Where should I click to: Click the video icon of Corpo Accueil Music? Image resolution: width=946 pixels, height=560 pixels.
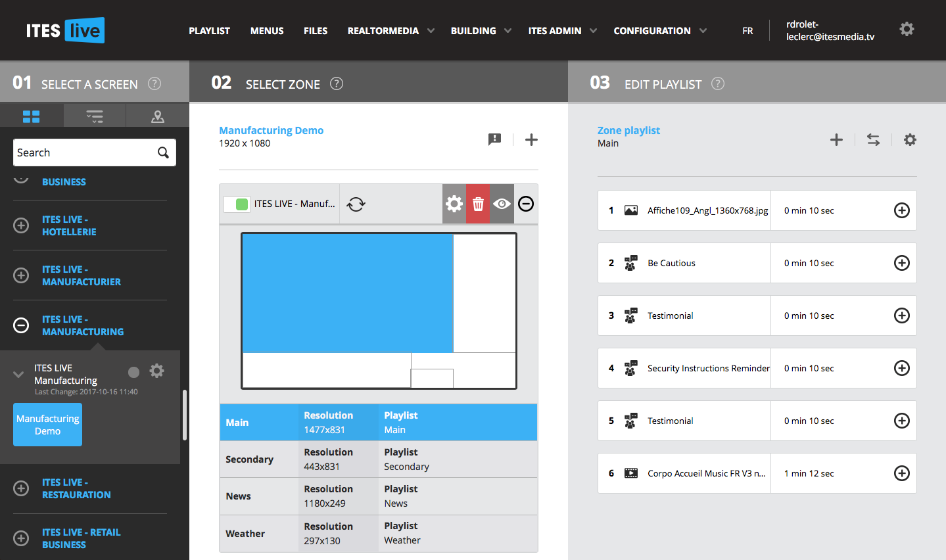[x=631, y=473]
